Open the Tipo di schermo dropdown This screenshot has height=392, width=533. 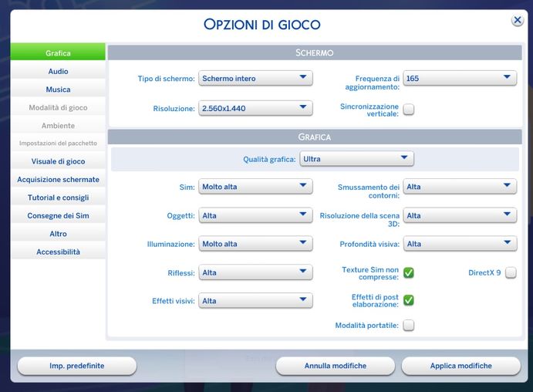point(255,78)
